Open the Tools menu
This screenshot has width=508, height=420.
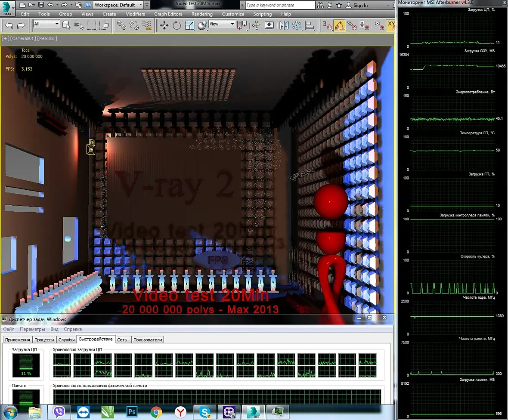tap(44, 14)
